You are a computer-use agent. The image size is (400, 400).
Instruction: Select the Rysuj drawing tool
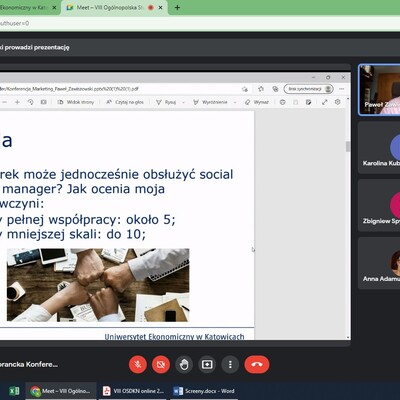pyautogui.click(x=166, y=102)
